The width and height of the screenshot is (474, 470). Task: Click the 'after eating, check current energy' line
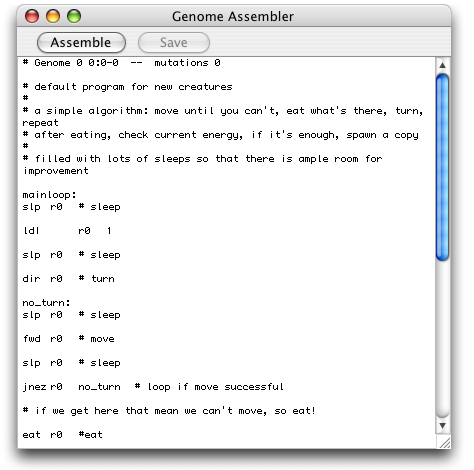[220, 135]
